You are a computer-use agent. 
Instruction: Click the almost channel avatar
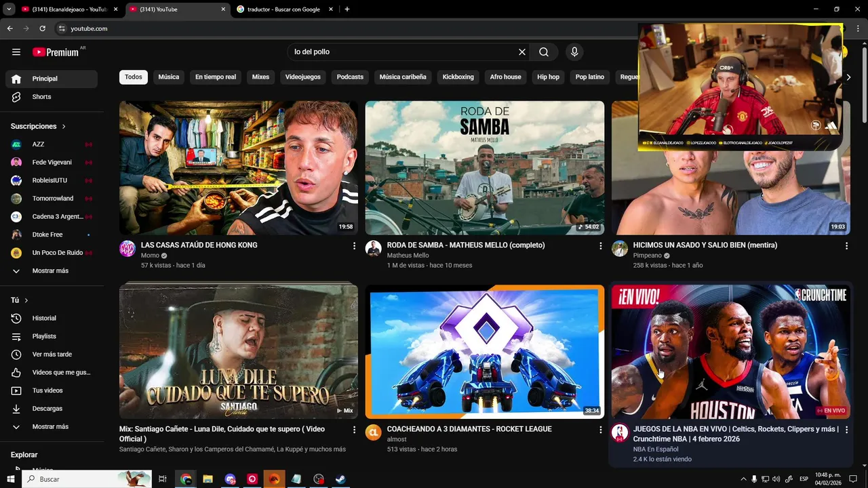(374, 432)
